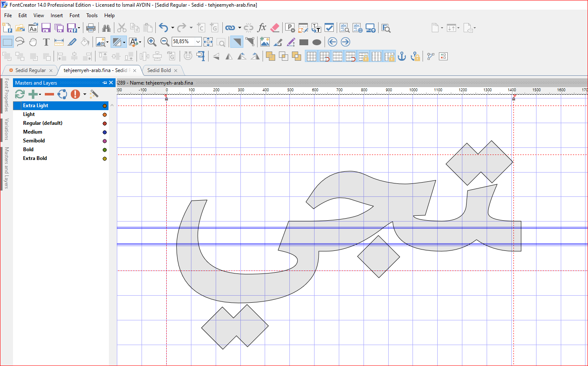588x366 pixels.
Task: Toggle Snap to Grid with magnet
Action: click(325, 56)
